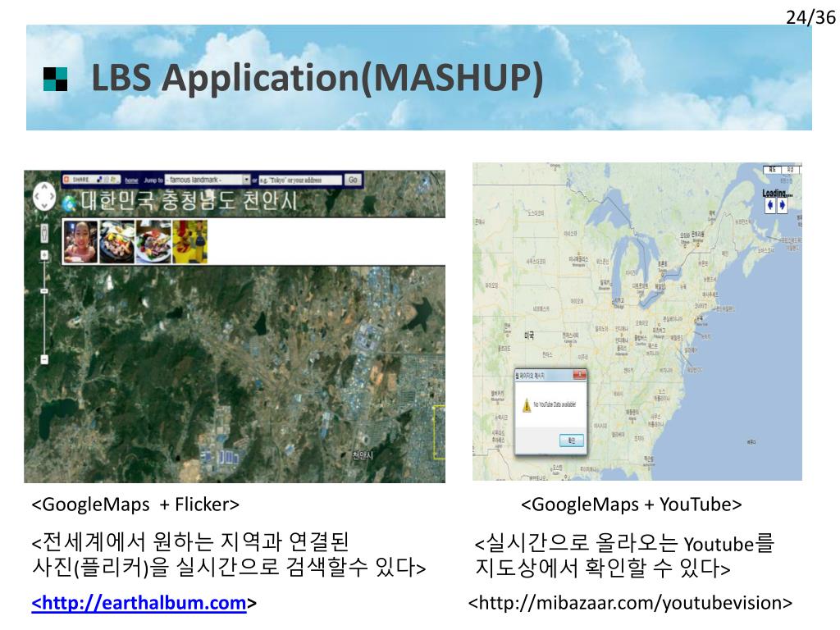Click the SHARE button in Earth Album toolbar
Image resolution: width=840 pixels, height=630 pixels.
pos(91,180)
